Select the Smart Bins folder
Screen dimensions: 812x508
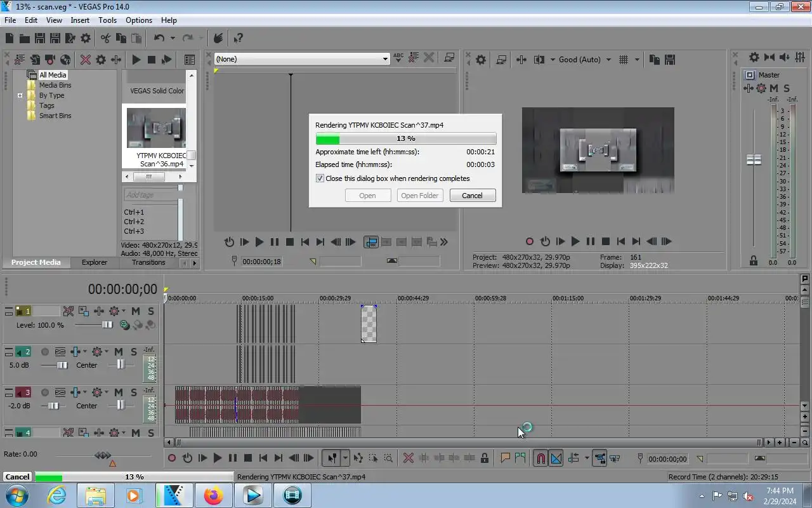coord(55,116)
